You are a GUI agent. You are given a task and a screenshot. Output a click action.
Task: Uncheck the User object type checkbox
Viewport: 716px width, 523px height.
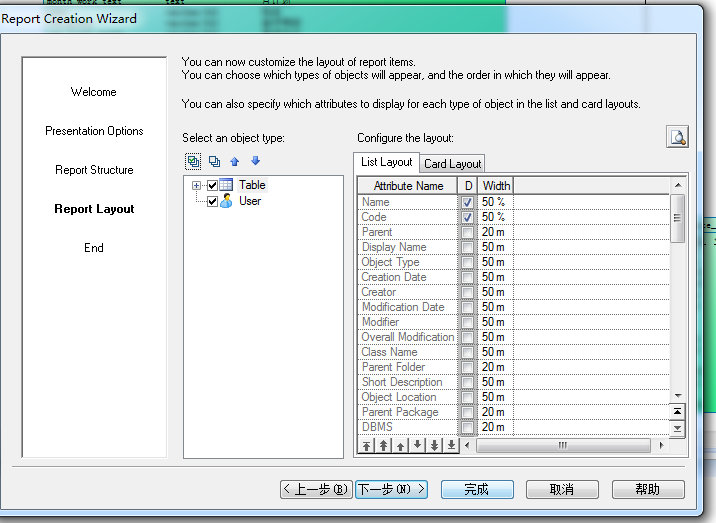click(x=212, y=201)
